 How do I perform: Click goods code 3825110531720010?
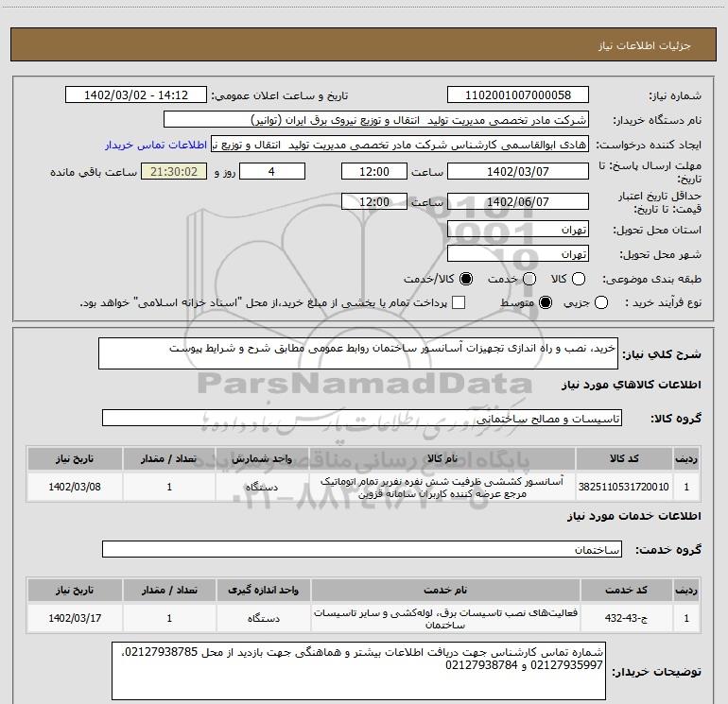pyautogui.click(x=624, y=487)
